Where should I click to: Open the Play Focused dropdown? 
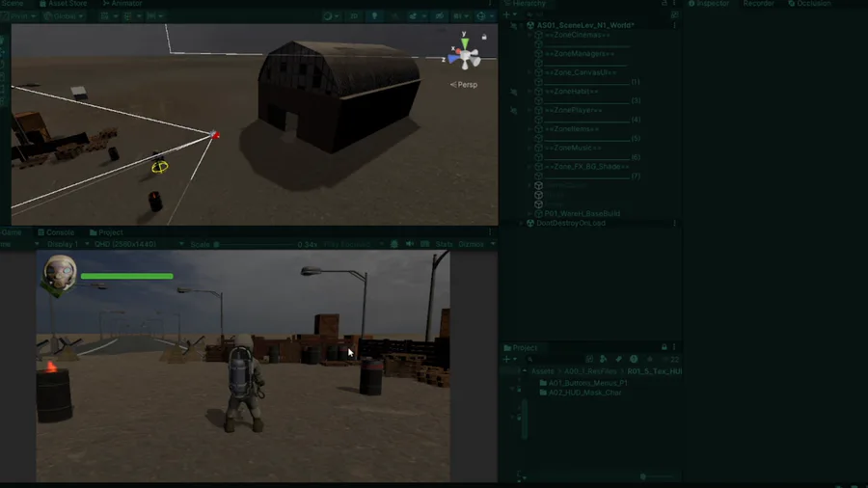coord(353,244)
